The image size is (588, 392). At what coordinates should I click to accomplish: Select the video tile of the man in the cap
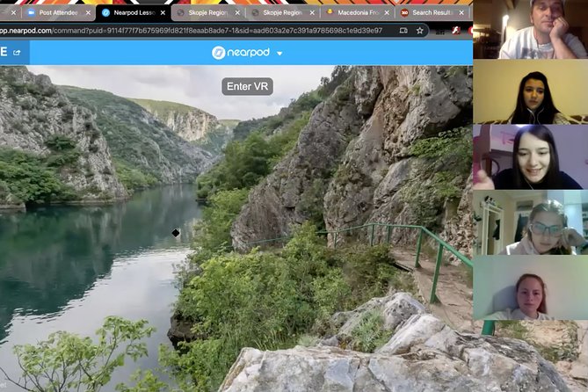(531, 30)
